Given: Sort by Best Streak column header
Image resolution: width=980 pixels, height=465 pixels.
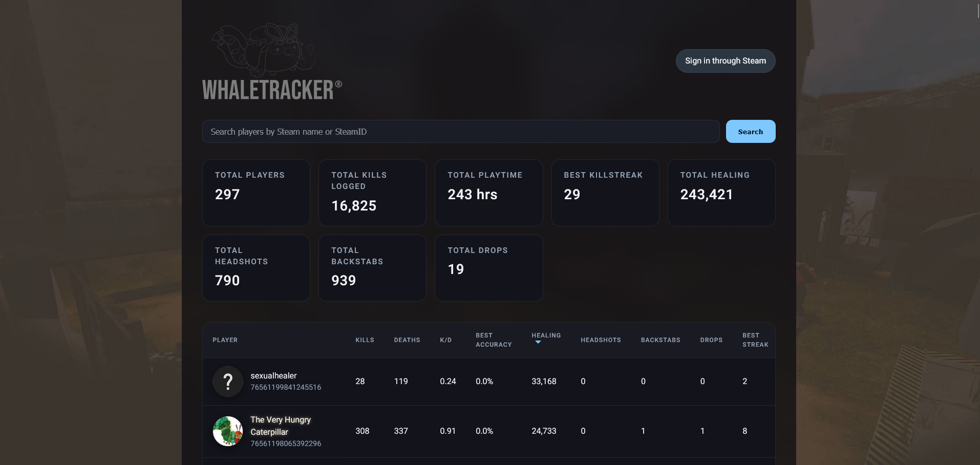Looking at the screenshot, I should coord(755,340).
